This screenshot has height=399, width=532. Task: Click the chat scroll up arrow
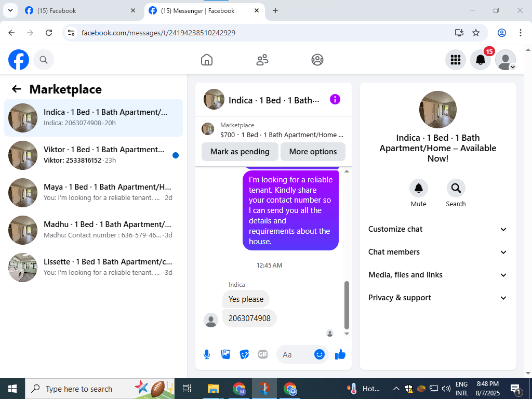tap(347, 171)
